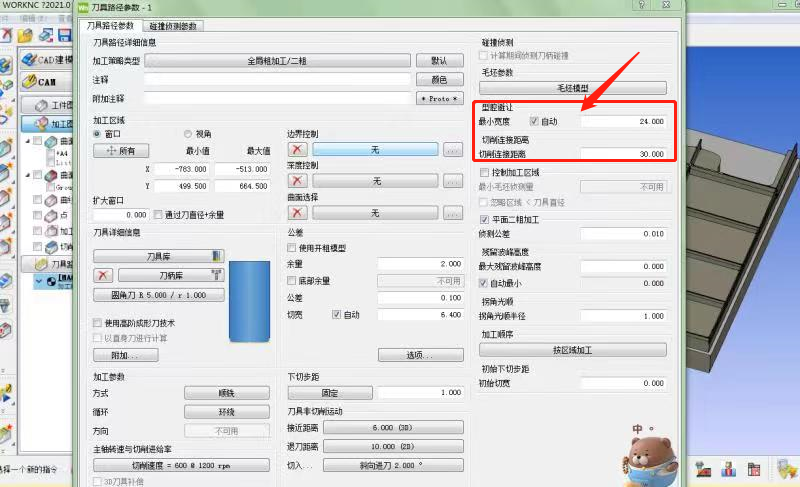Switch to 碰撞侦测参数 tab
The width and height of the screenshot is (800, 487).
coord(173,26)
